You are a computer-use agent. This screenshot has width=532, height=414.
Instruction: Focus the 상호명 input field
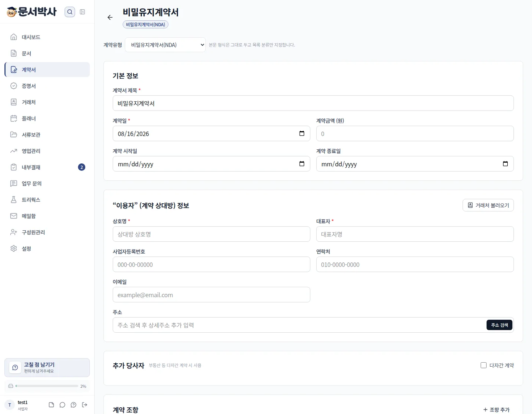point(211,234)
